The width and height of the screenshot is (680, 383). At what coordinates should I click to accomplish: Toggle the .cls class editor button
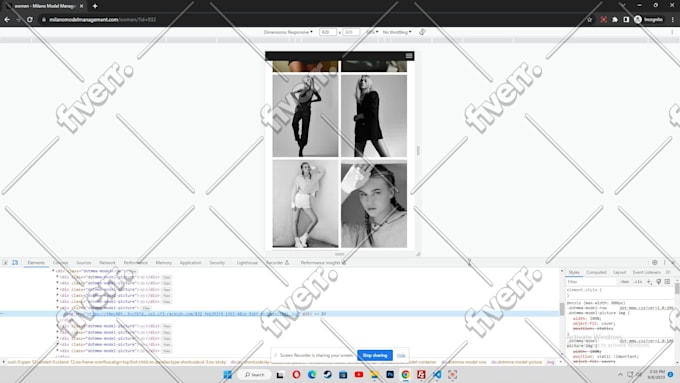638,282
